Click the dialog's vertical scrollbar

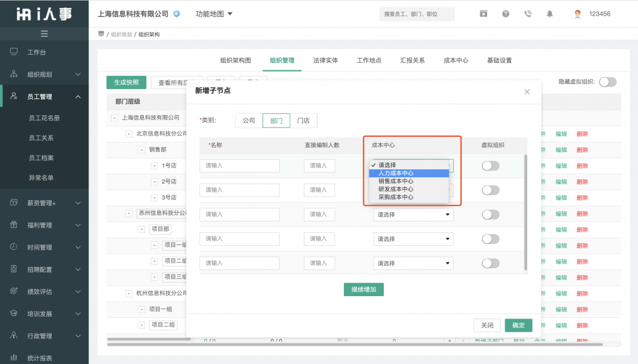pyautogui.click(x=526, y=212)
